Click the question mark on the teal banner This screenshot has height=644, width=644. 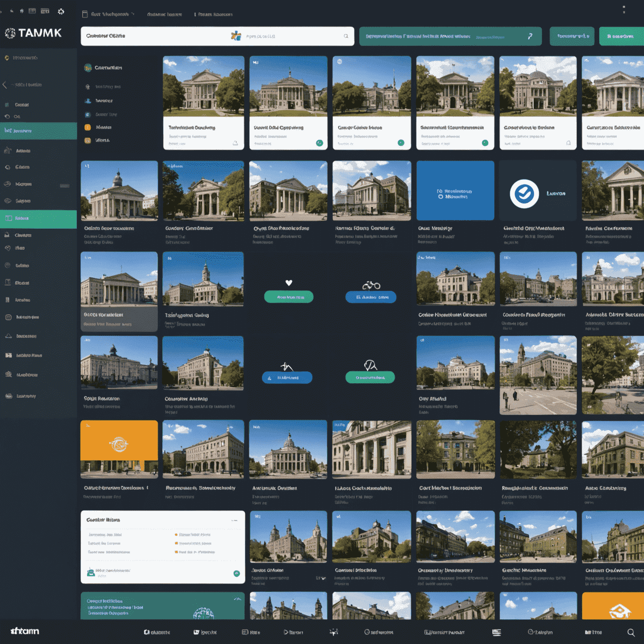(x=530, y=36)
